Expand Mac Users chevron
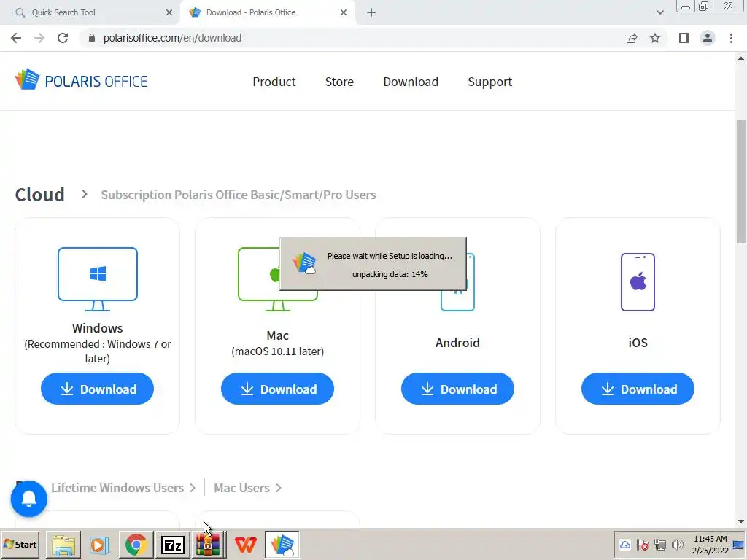 [278, 488]
